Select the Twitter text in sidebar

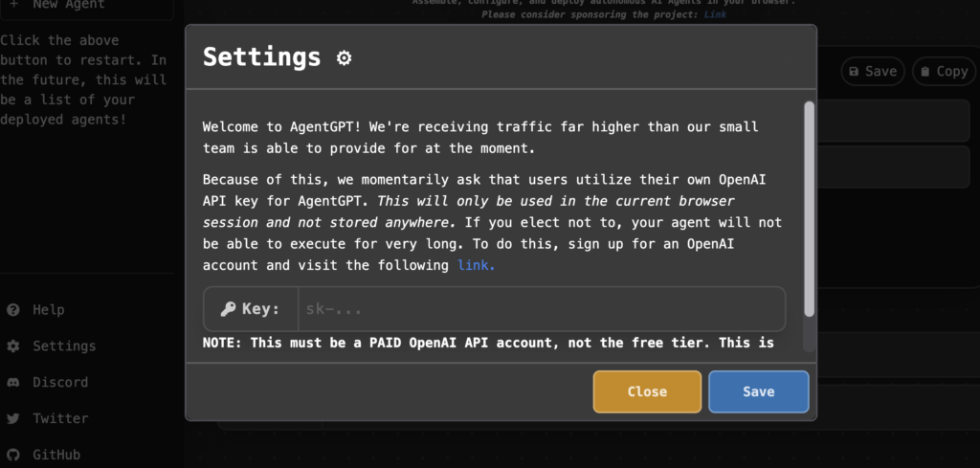tap(60, 419)
